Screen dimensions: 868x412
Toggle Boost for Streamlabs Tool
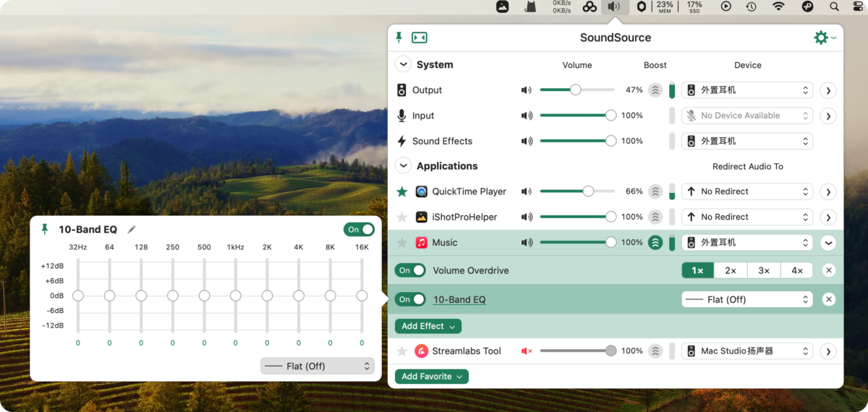(655, 351)
